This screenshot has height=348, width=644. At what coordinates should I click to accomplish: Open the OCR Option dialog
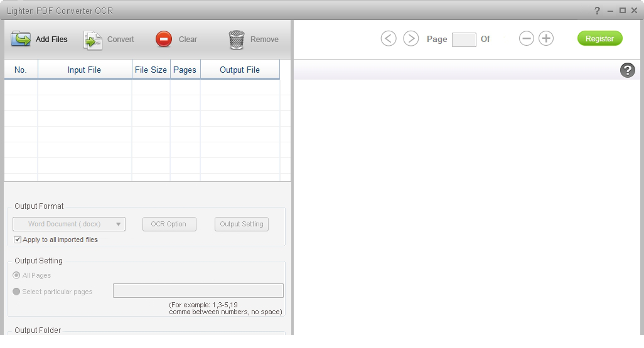tap(169, 224)
